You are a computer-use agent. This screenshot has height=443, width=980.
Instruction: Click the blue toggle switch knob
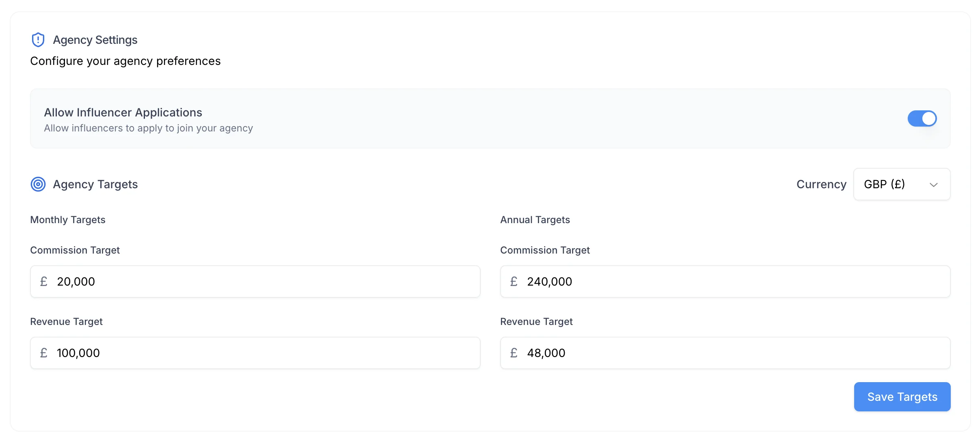click(929, 118)
